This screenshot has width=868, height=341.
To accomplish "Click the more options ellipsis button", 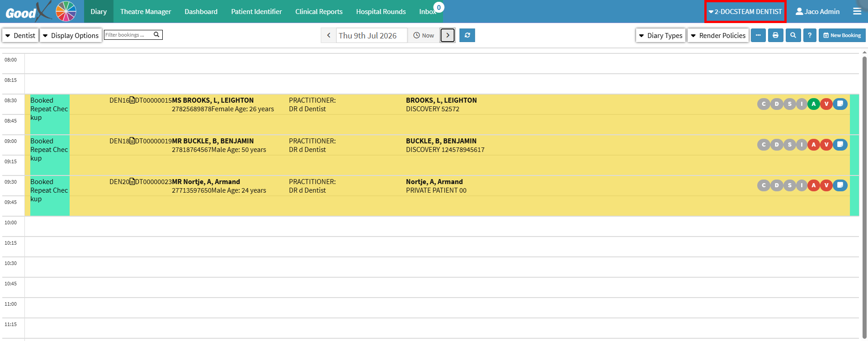I will [x=758, y=35].
